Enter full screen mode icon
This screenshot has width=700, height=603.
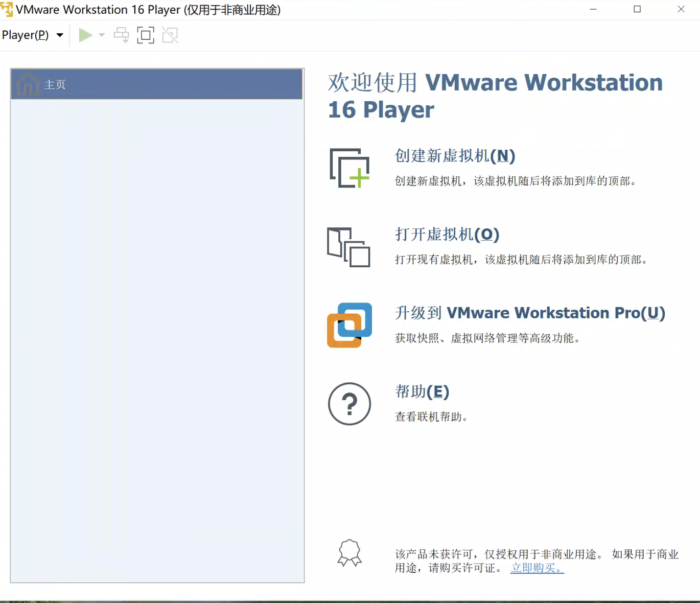(x=146, y=35)
